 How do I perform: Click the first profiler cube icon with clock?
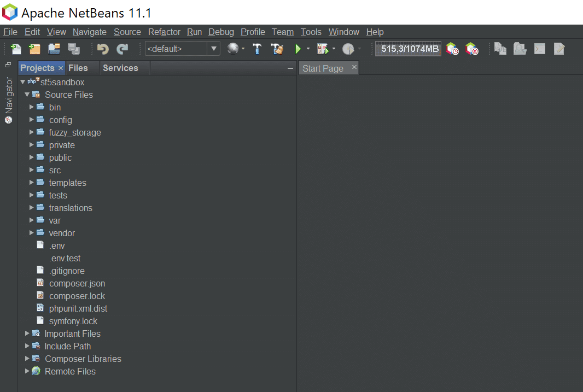click(x=452, y=49)
